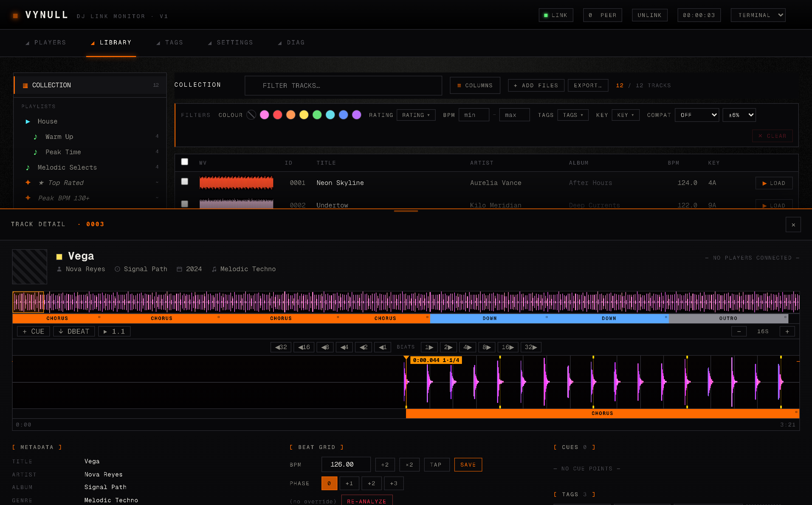812x505 pixels.
Task: Switch to the SETTINGS tab
Action: coord(231,43)
